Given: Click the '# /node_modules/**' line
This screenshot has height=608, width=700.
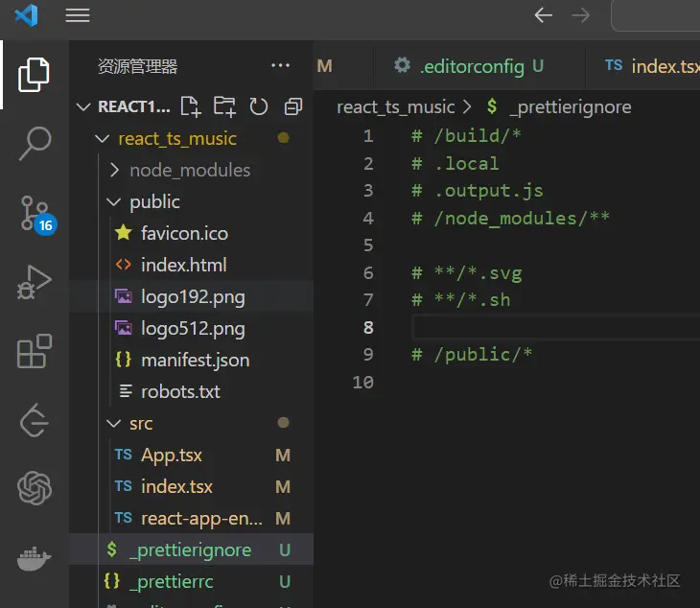Looking at the screenshot, I should coord(510,219).
